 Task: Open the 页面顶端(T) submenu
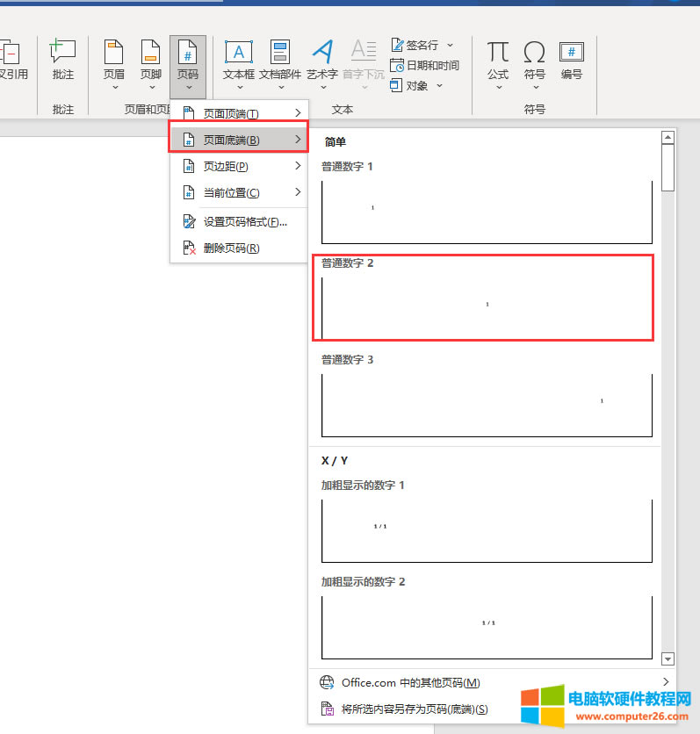[x=239, y=113]
